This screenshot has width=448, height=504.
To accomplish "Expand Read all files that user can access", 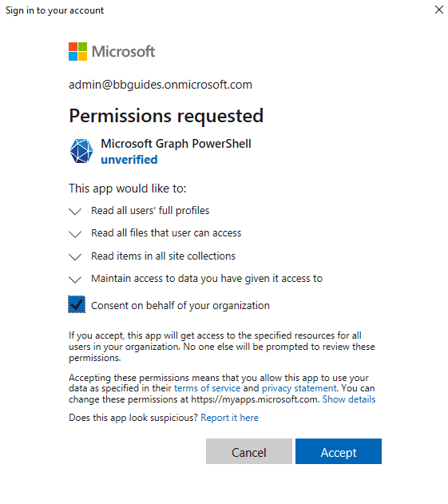I will 75,234.
